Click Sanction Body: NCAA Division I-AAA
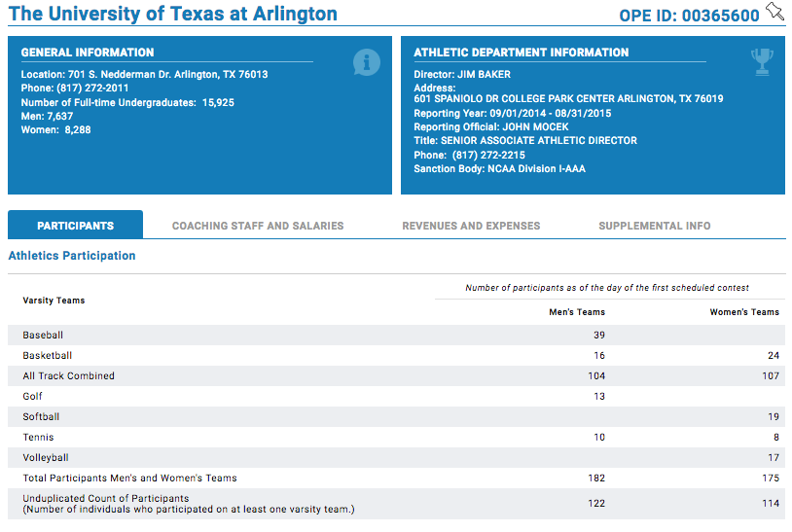The image size is (792, 532). (x=499, y=168)
